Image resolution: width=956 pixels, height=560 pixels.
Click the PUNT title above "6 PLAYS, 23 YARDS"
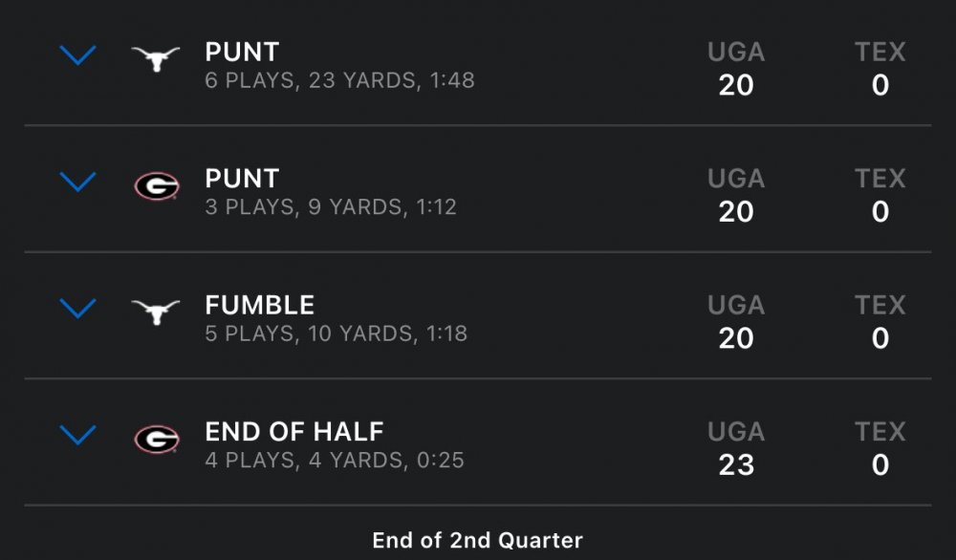tap(242, 53)
